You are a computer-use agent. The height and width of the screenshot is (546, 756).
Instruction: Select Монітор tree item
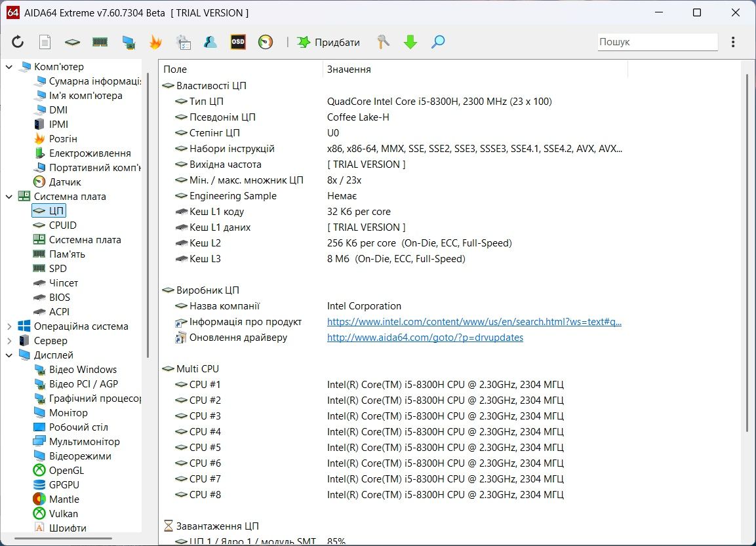tap(61, 413)
